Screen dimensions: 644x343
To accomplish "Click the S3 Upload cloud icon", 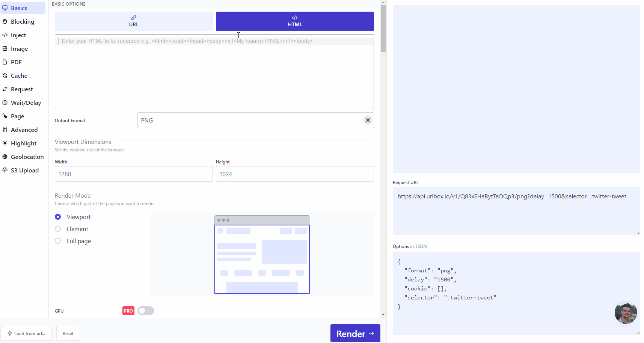I will (x=5, y=170).
